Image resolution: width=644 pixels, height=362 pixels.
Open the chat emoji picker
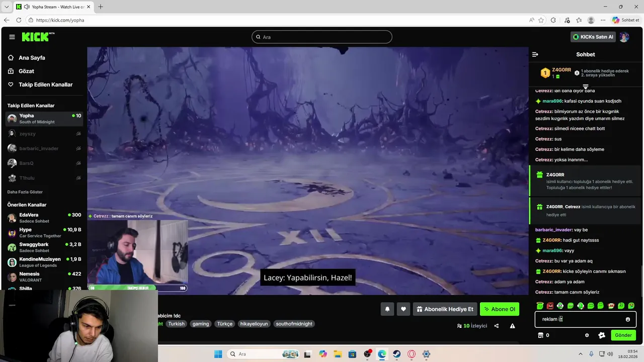[x=627, y=319]
